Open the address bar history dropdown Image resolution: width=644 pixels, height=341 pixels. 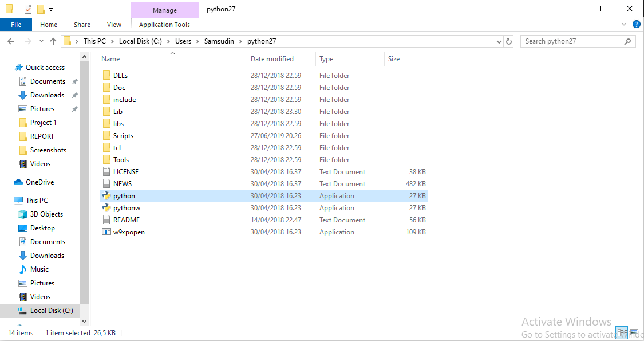498,41
